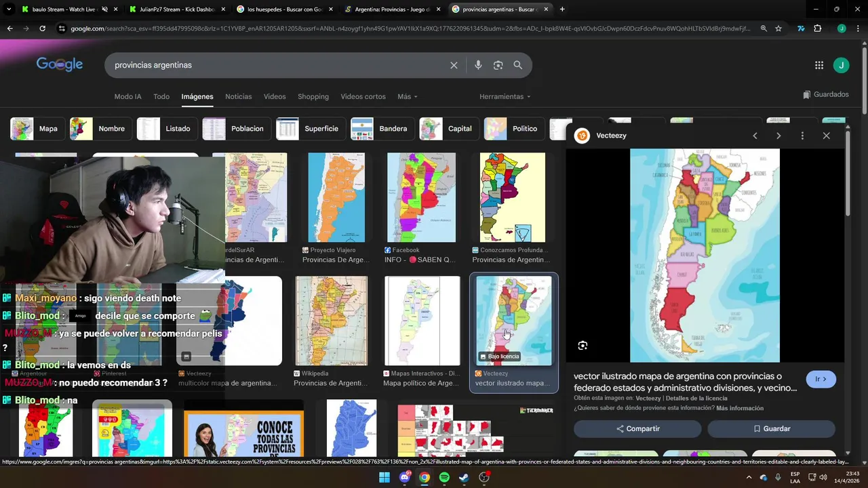
Task: Filter images by Político chip
Action: tap(514, 129)
